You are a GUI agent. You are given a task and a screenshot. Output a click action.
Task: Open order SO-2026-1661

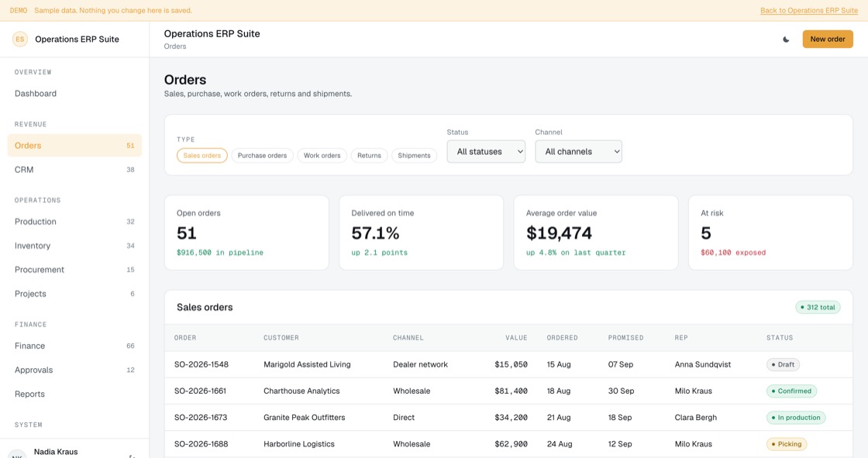click(x=201, y=391)
